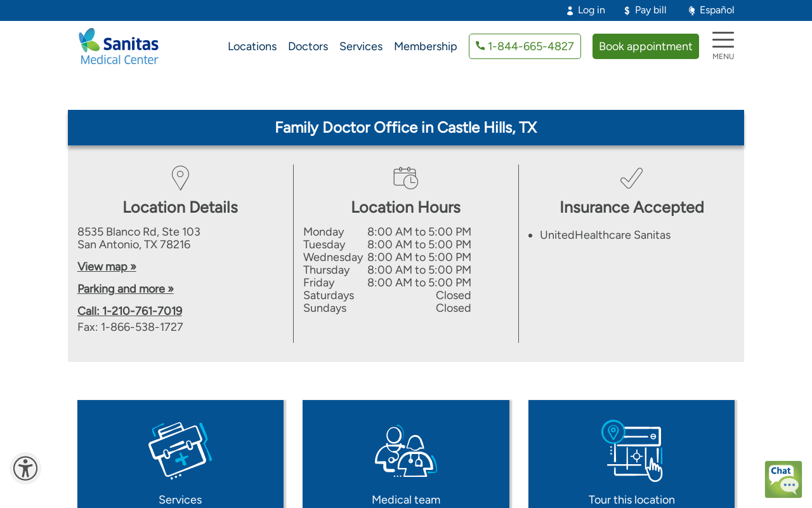Open the accessibility options icon
The width and height of the screenshot is (812, 508).
click(x=25, y=469)
